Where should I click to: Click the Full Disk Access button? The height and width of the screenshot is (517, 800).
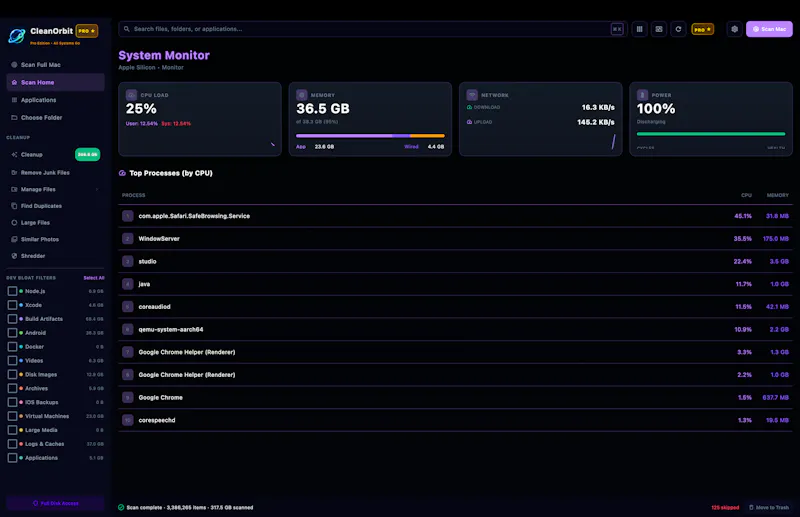coord(56,503)
